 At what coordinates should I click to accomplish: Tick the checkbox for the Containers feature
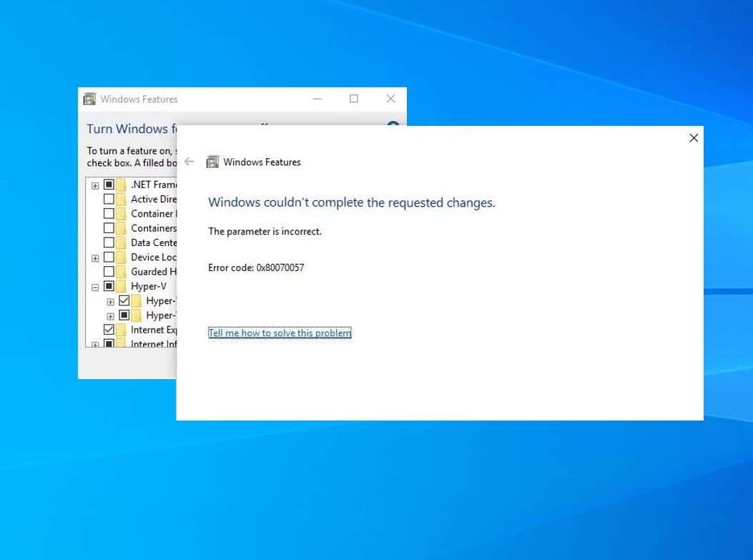pos(109,228)
